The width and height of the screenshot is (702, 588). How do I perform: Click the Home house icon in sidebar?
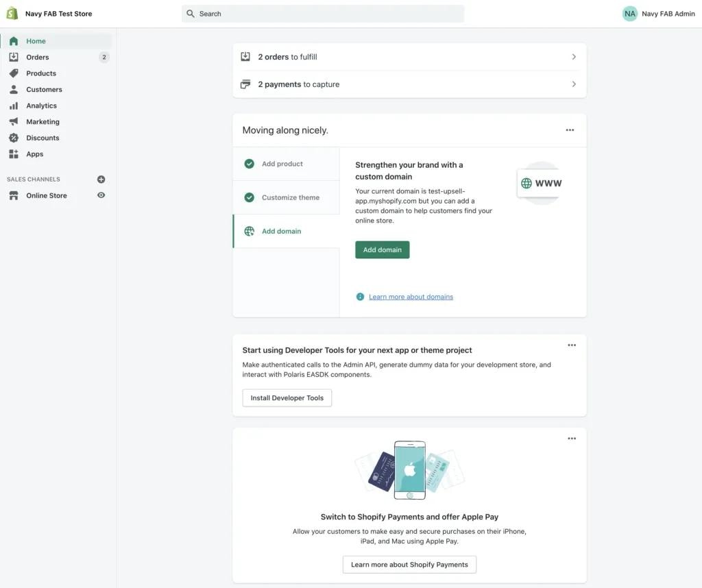tap(14, 41)
